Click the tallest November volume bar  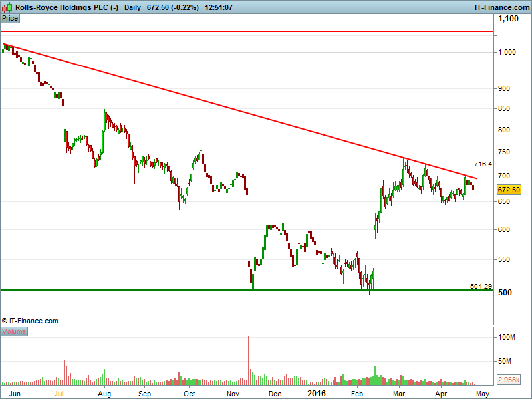(249, 360)
